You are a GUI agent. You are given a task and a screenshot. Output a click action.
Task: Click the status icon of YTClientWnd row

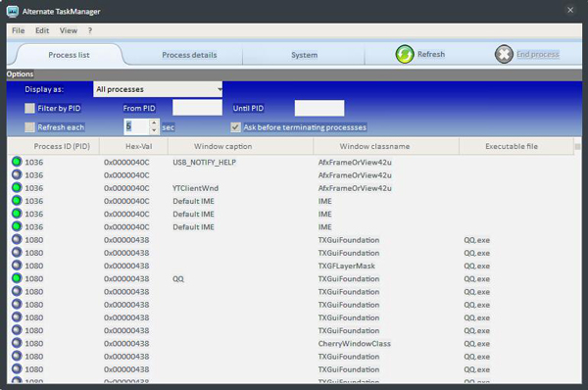point(17,187)
